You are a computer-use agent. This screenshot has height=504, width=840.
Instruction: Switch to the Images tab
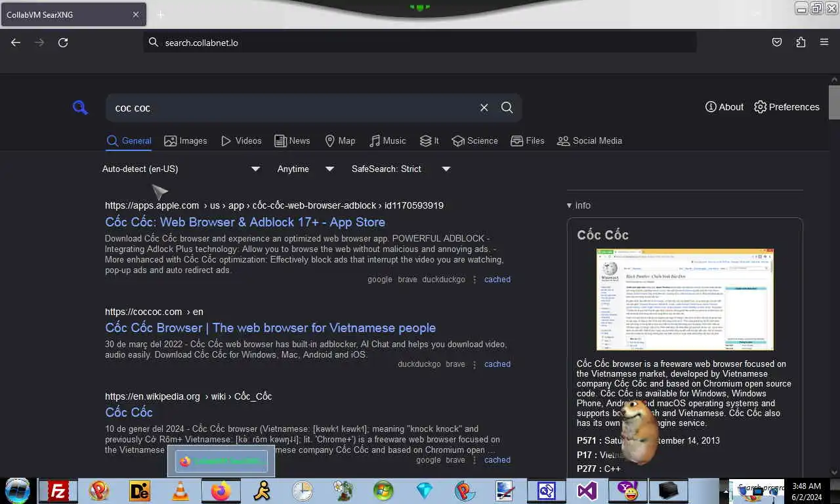tap(186, 140)
